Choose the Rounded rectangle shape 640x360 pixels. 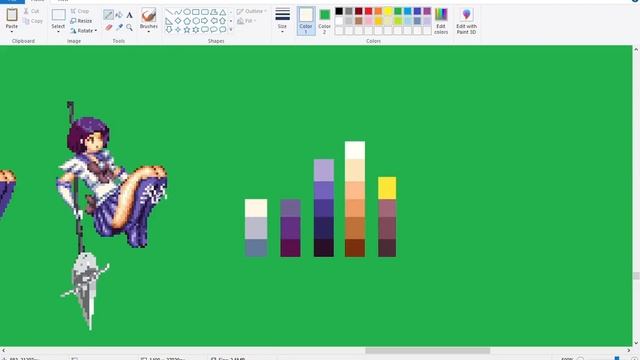[x=205, y=12]
